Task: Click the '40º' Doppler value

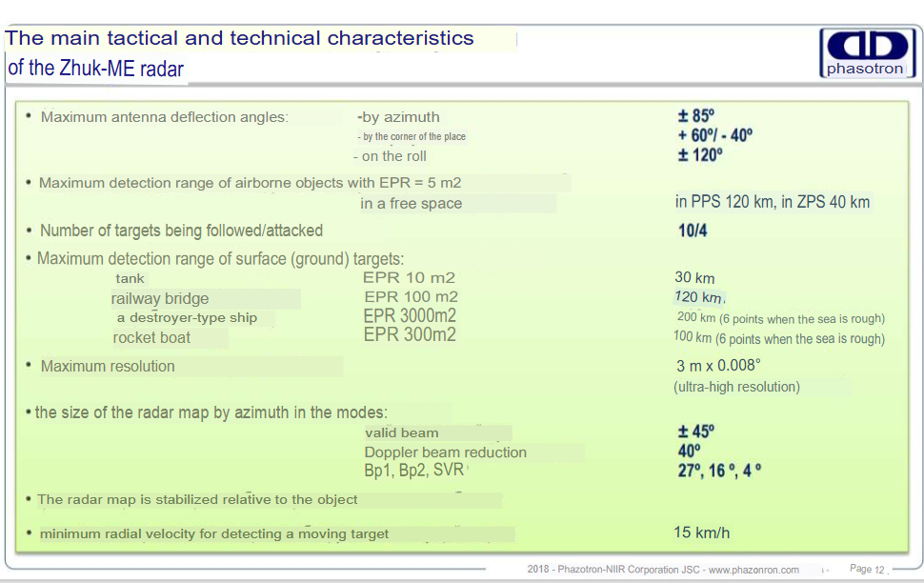Action: tap(689, 451)
